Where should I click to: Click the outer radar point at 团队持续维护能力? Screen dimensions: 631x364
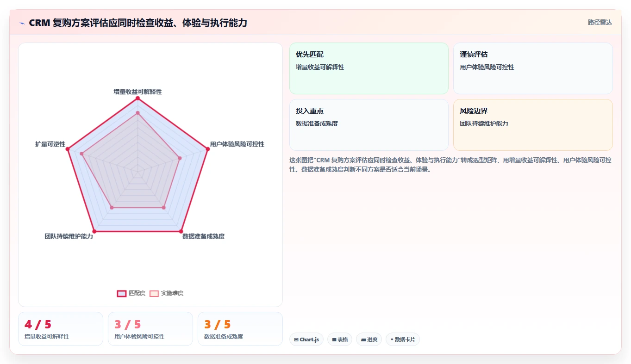[x=94, y=231]
